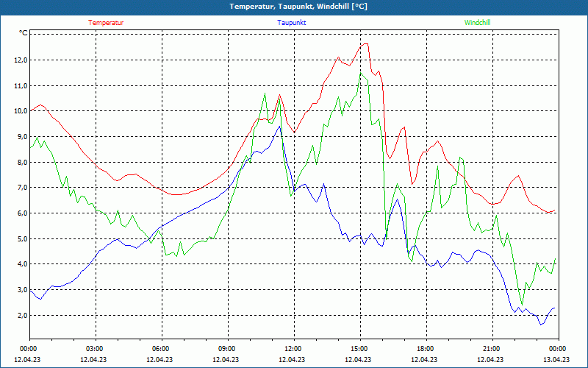Click the 2,0 y-axis value
The image size is (588, 368).
click(x=22, y=316)
